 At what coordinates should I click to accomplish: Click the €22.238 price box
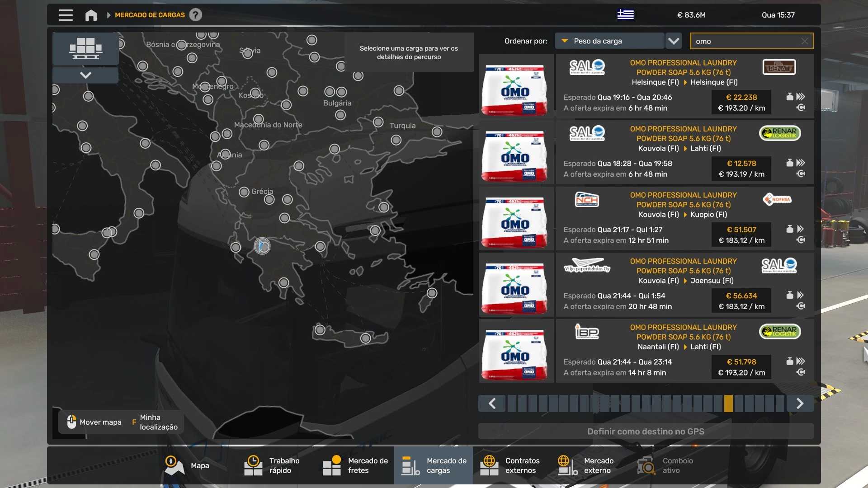pyautogui.click(x=741, y=103)
